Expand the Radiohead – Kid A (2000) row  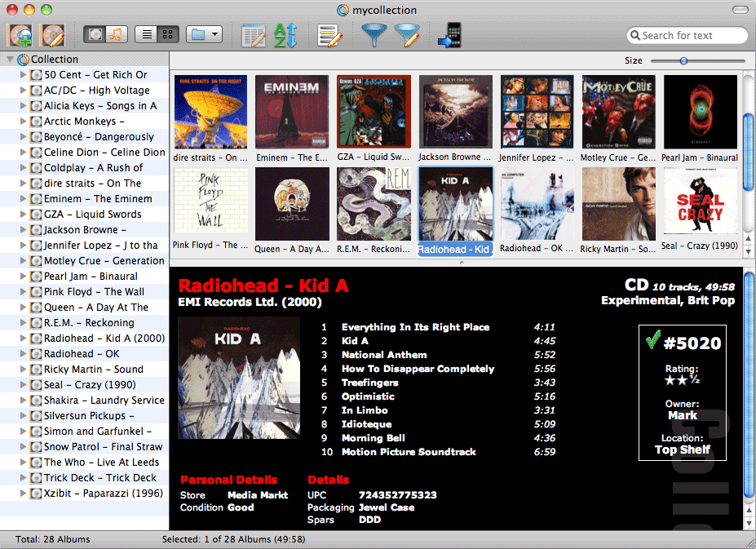pos(23,339)
